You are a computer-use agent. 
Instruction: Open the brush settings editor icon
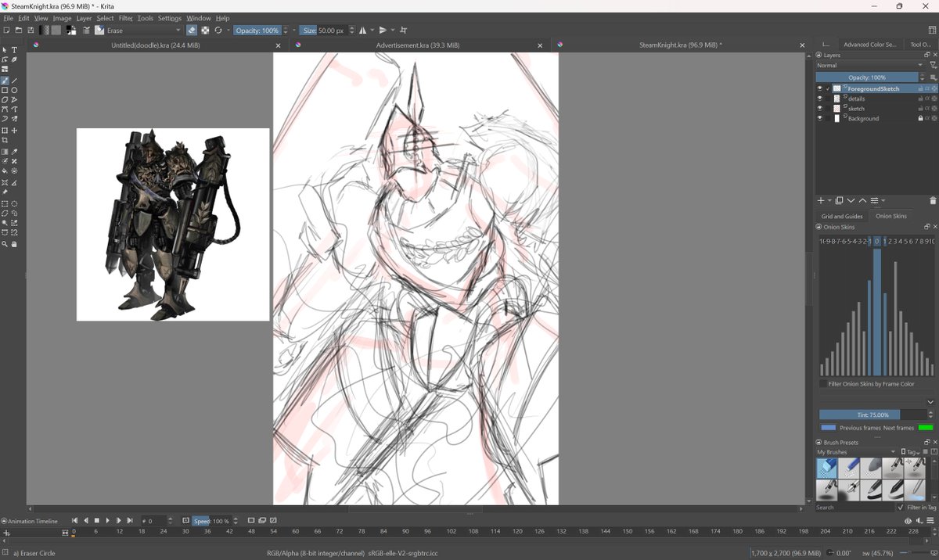(x=87, y=31)
